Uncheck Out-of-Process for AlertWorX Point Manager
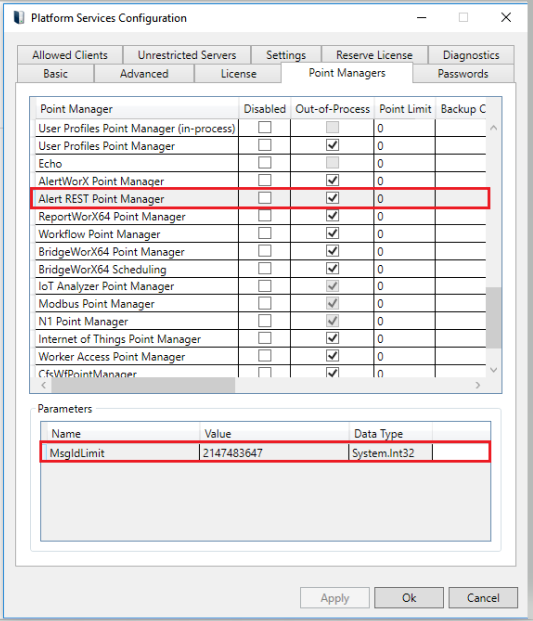This screenshot has width=533, height=621. point(332,180)
